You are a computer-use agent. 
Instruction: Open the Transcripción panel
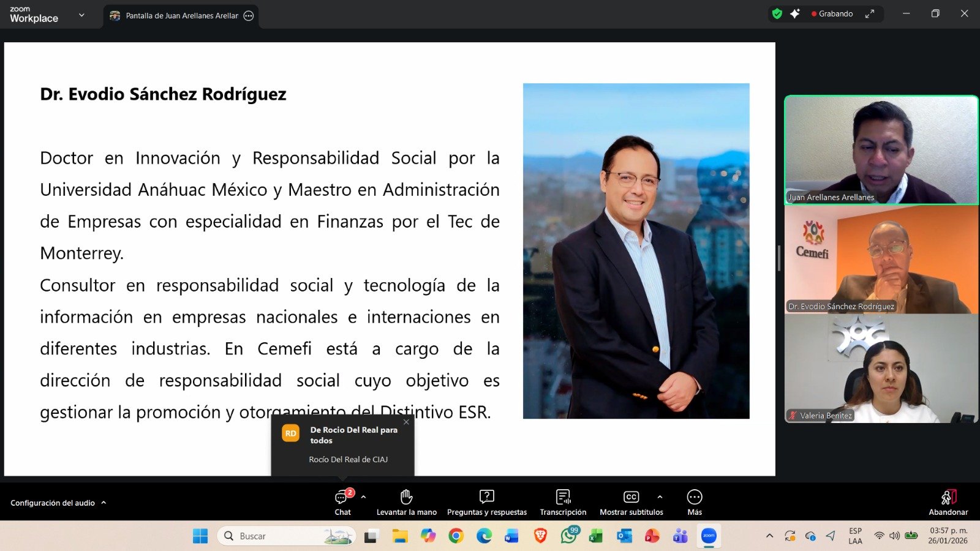click(x=562, y=502)
